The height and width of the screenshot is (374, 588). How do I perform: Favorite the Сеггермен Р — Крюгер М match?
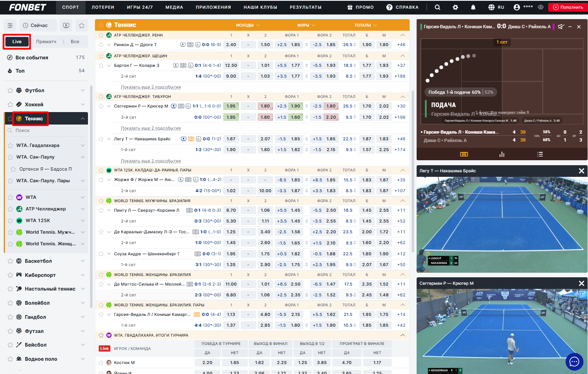[x=101, y=106]
